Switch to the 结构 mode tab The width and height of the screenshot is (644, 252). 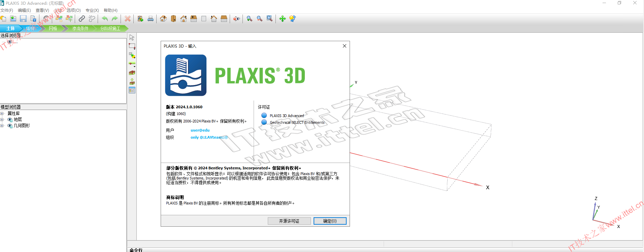click(31, 29)
